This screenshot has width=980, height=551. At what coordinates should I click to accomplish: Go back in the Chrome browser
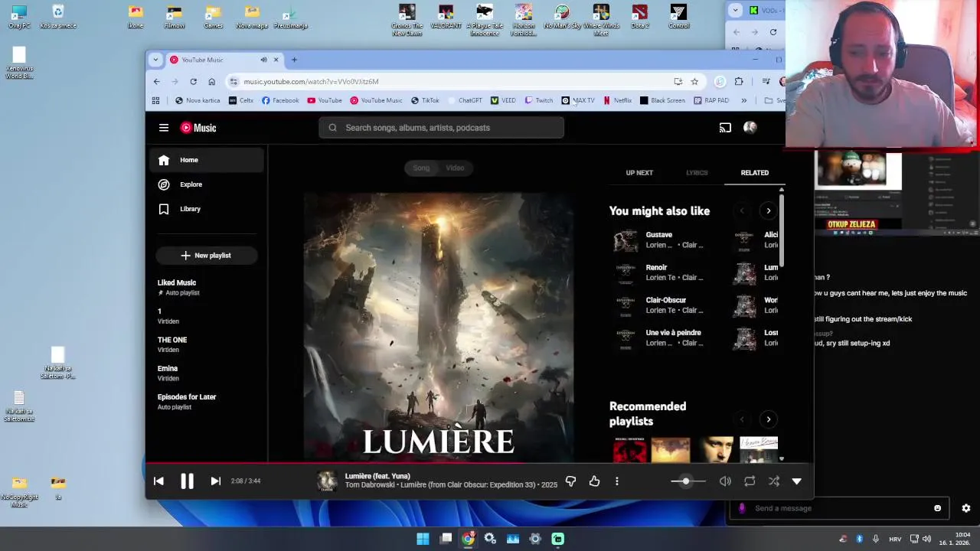click(x=156, y=81)
